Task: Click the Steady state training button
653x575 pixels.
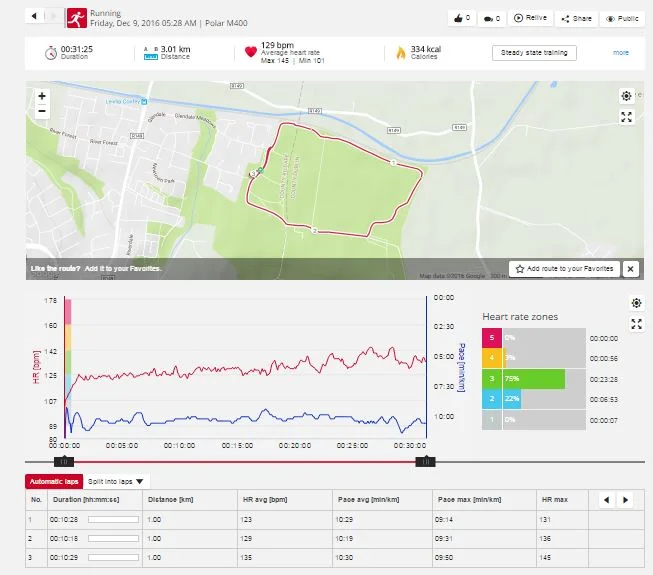Action: (533, 52)
